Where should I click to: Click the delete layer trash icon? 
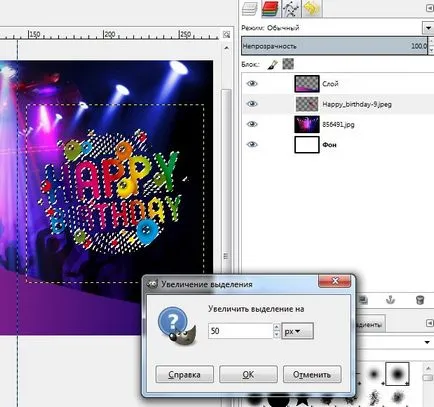pos(420,300)
